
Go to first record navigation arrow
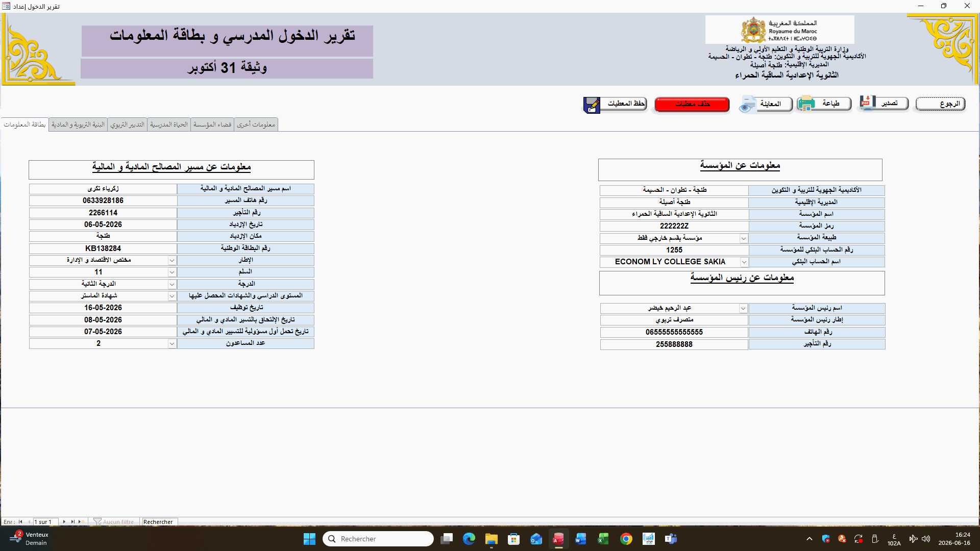(x=20, y=522)
